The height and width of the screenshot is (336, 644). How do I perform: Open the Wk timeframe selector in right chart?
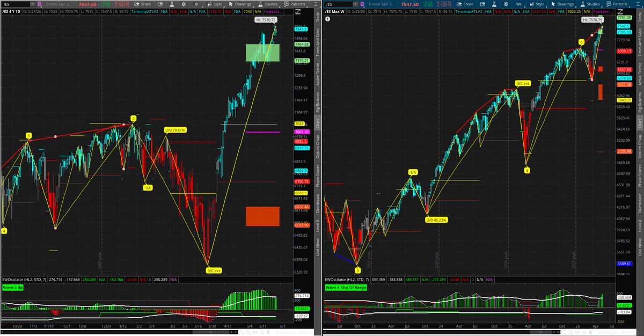pyautogui.click(x=518, y=4)
